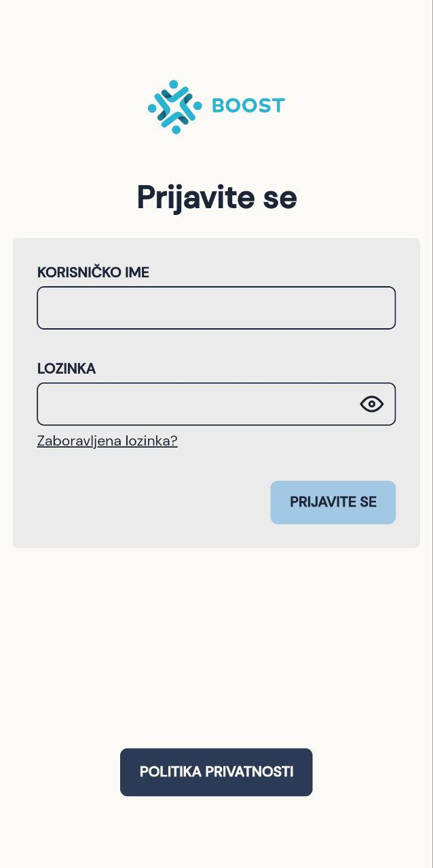Click the LOZINKA field label
The width and height of the screenshot is (433, 868).
point(67,369)
